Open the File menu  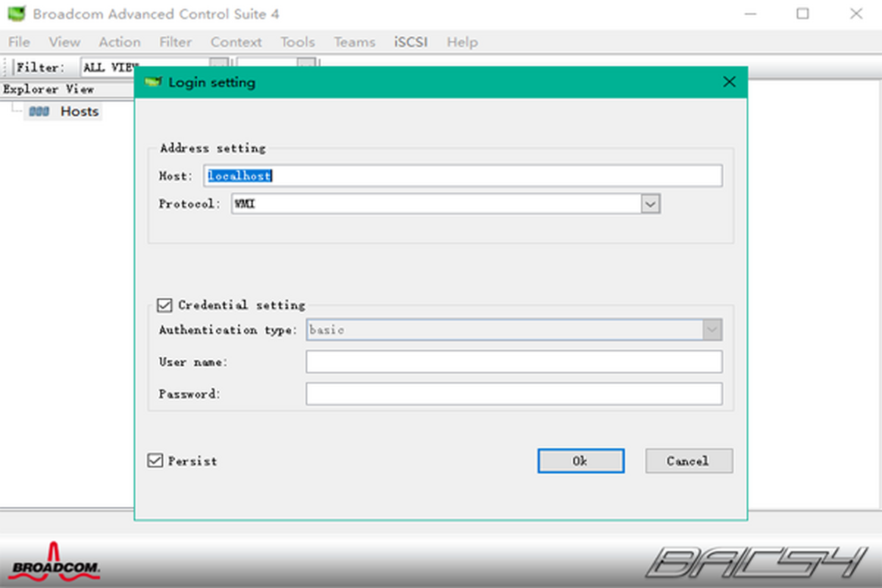(x=19, y=42)
